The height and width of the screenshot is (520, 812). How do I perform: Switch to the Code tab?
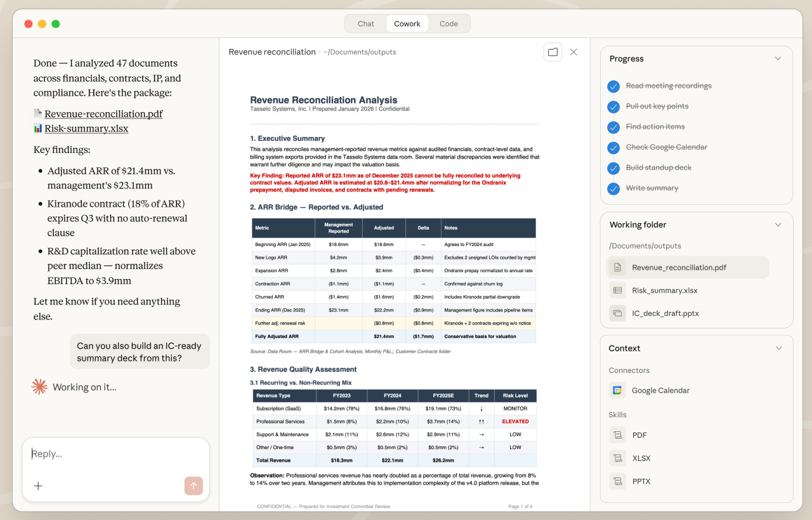click(449, 23)
